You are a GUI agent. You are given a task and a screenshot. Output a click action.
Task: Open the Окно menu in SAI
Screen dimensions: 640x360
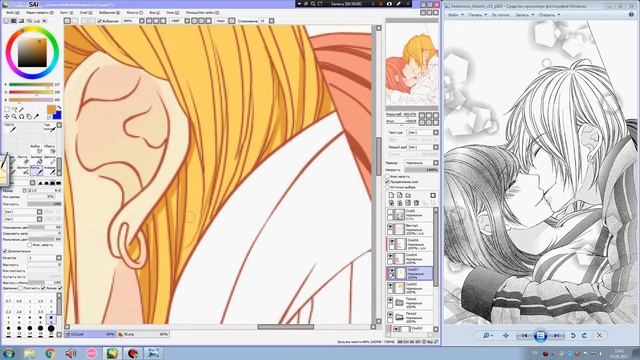[172, 13]
